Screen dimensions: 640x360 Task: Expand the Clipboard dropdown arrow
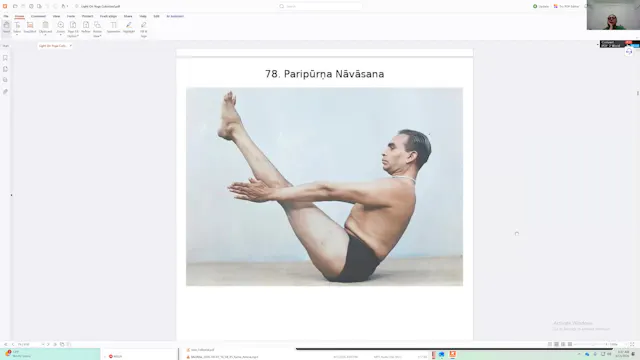coord(45,35)
